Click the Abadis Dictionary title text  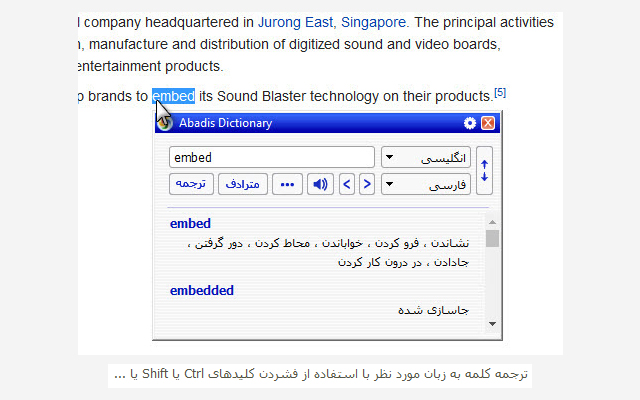point(225,123)
